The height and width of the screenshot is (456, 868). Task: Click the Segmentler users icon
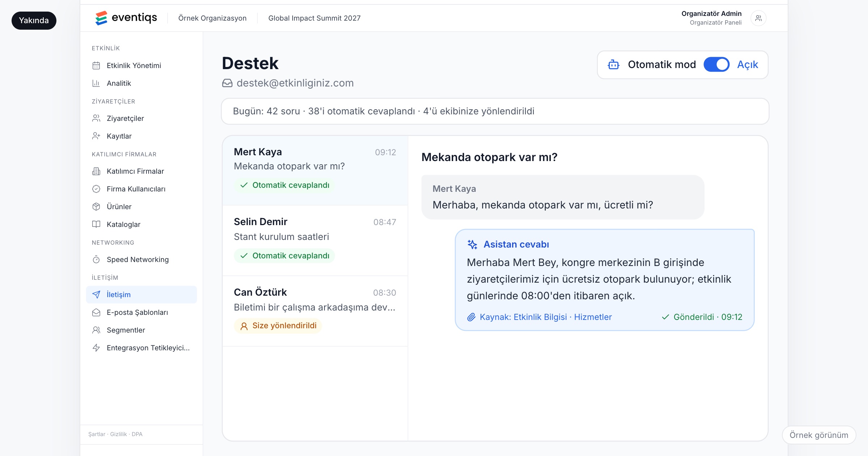(96, 330)
